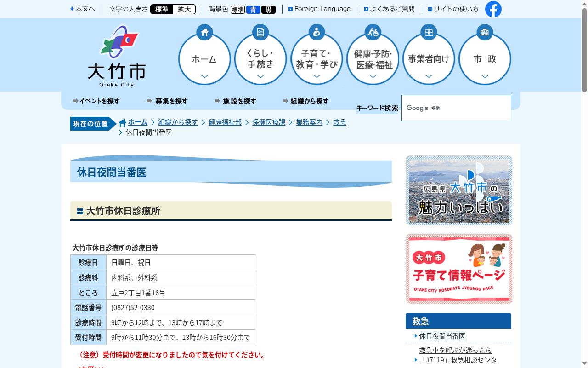
Task: Click the document icon above くらし・手続き
Action: (260, 32)
